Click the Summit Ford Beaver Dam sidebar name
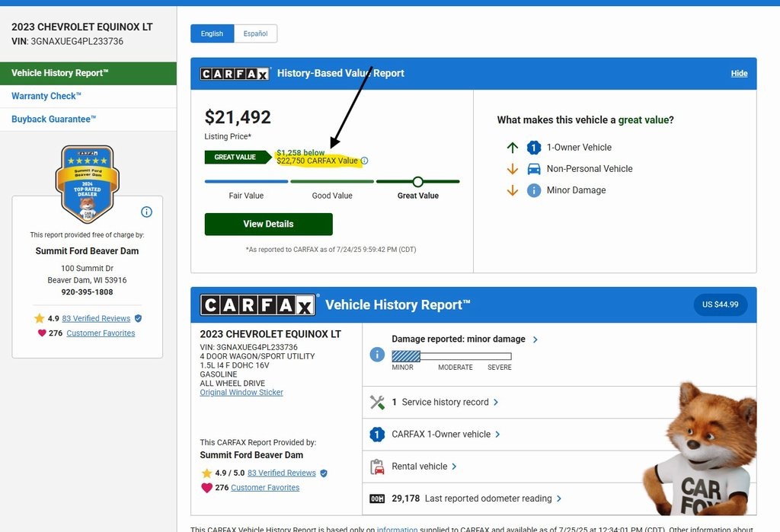 [x=87, y=251]
